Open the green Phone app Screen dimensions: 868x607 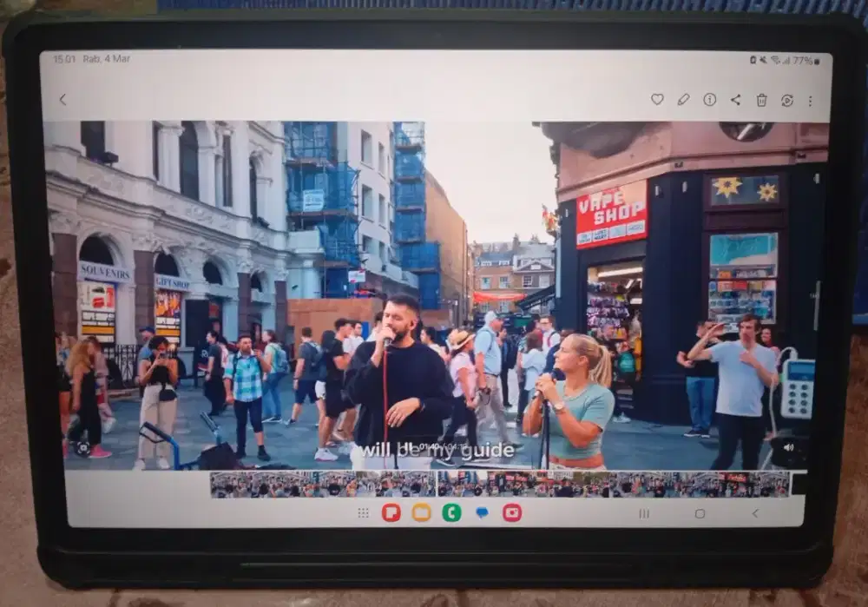451,512
